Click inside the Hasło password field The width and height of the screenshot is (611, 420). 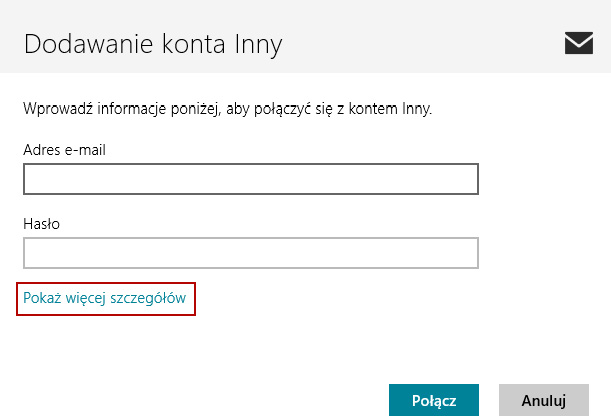[250, 253]
